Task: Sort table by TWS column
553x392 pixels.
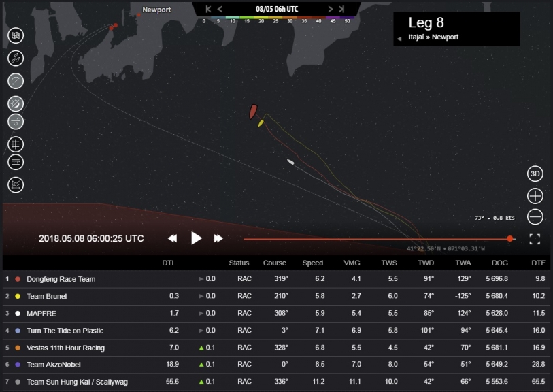Action: (x=389, y=263)
